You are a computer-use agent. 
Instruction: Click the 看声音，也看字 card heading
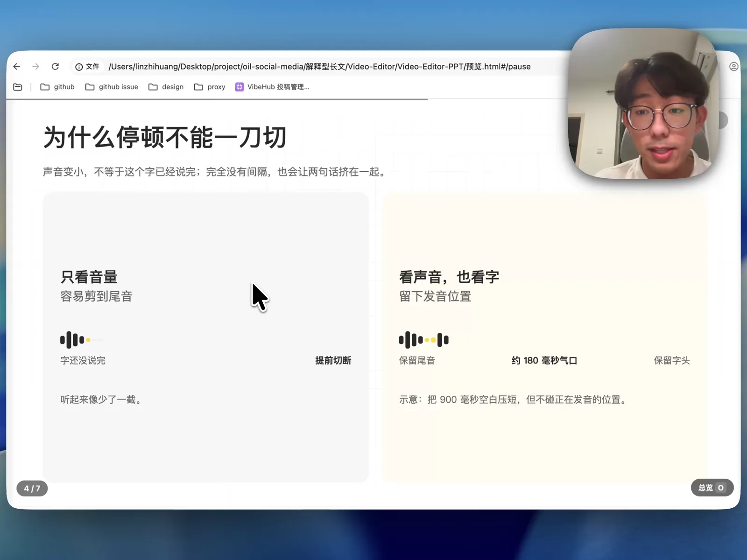coord(449,277)
